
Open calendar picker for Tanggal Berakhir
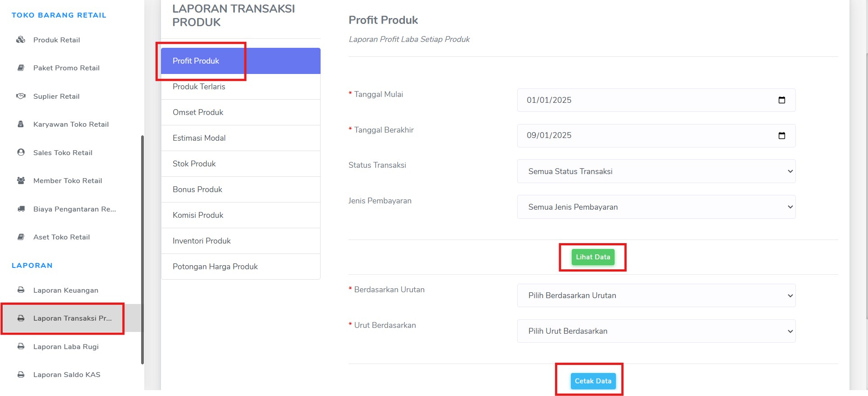(781, 135)
